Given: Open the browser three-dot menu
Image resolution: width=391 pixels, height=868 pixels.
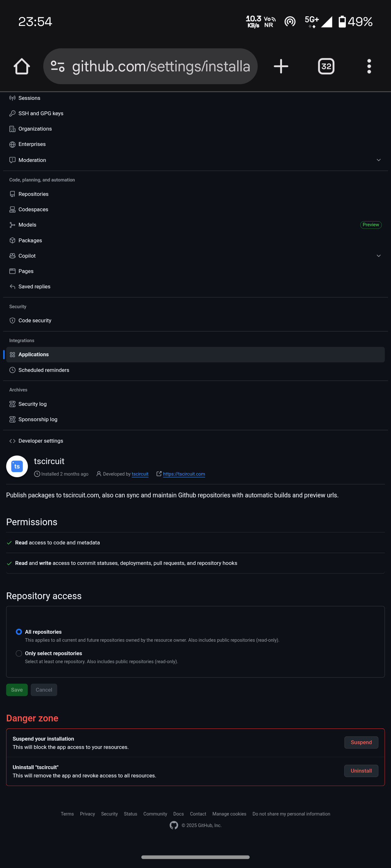Looking at the screenshot, I should click(x=369, y=66).
